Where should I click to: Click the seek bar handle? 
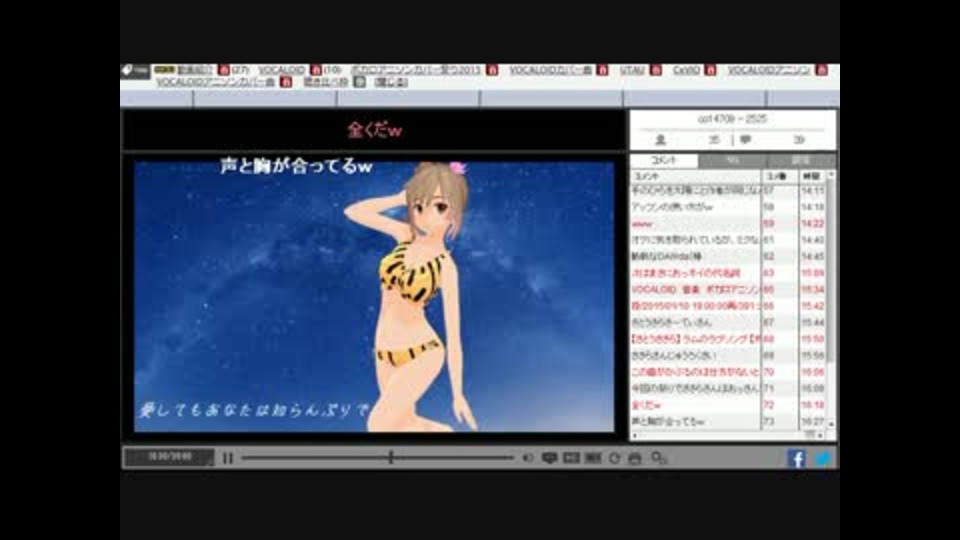point(391,457)
